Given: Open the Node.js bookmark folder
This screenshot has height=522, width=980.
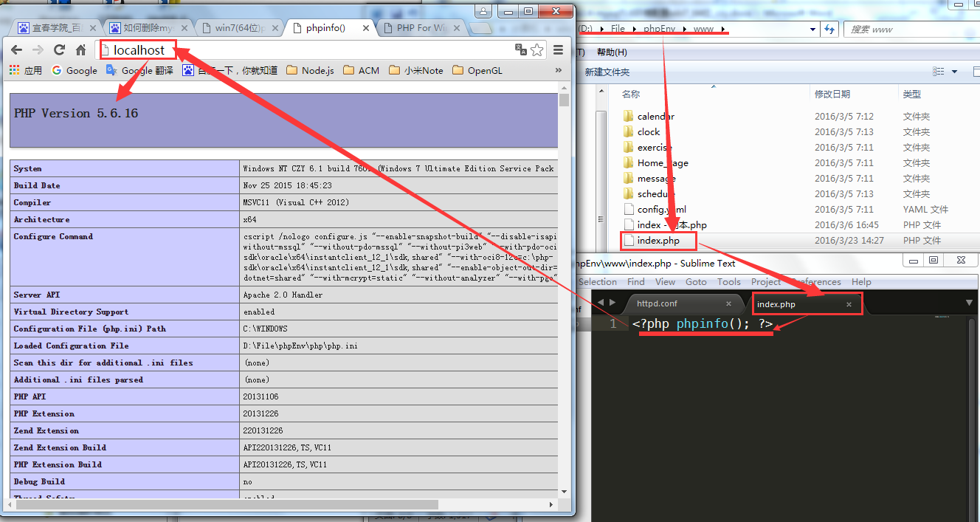Looking at the screenshot, I should pos(310,70).
